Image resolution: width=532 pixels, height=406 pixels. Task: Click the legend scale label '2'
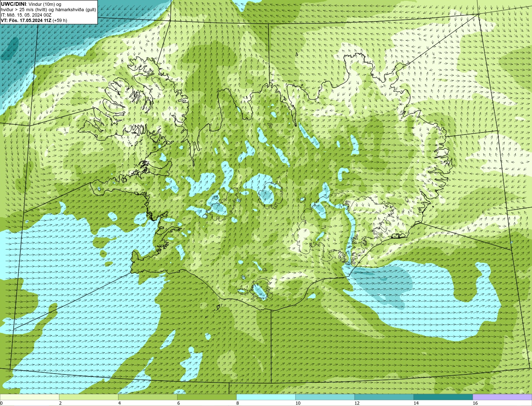point(60,403)
